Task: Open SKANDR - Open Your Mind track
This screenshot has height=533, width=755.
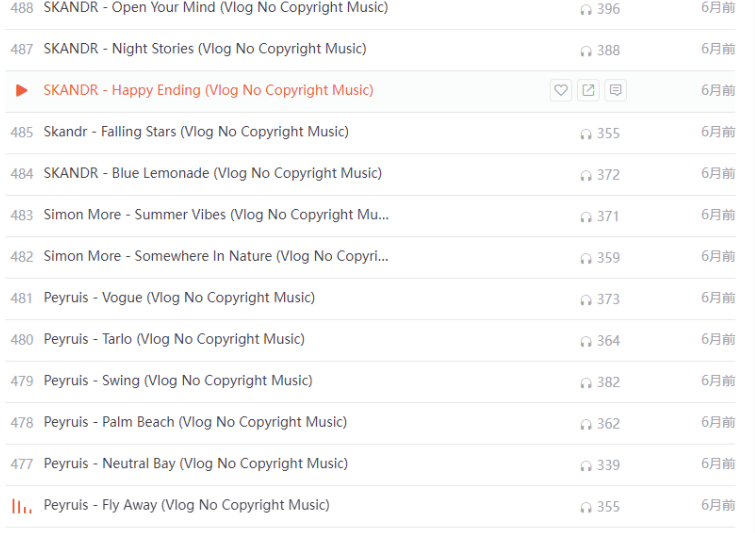Action: tap(215, 8)
